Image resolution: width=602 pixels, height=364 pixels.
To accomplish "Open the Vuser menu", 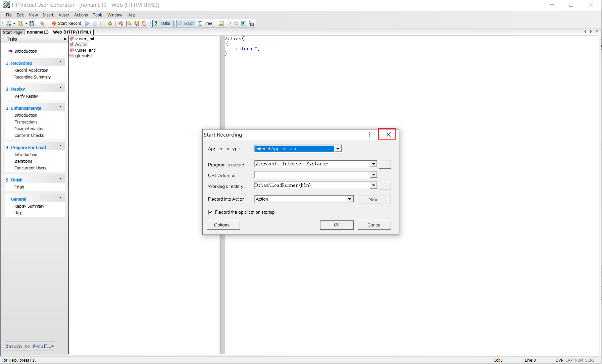I will (64, 15).
